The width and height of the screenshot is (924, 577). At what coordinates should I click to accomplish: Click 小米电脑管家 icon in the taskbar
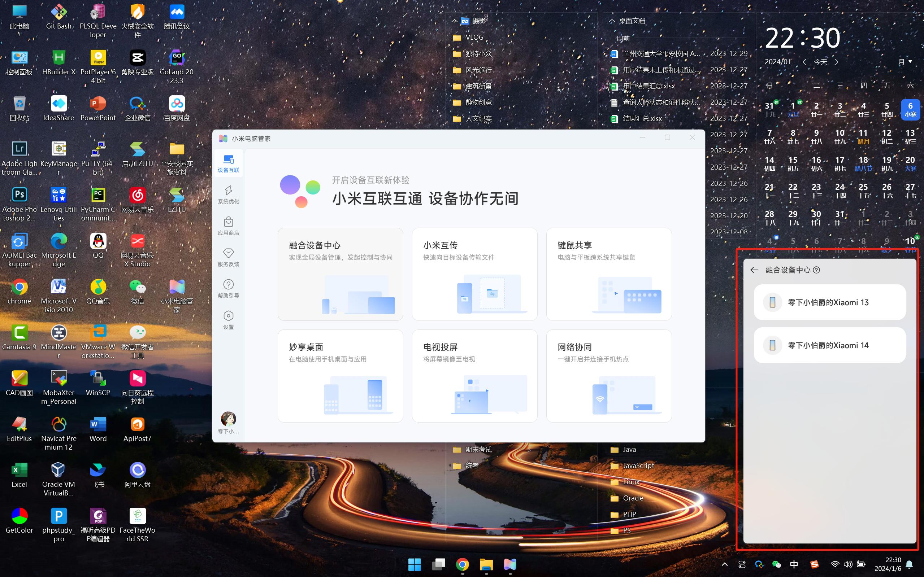510,564
